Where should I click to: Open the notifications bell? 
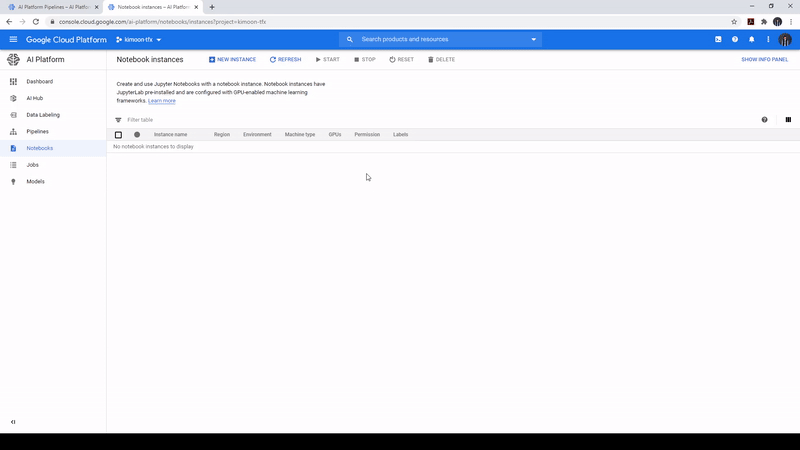[x=752, y=39]
